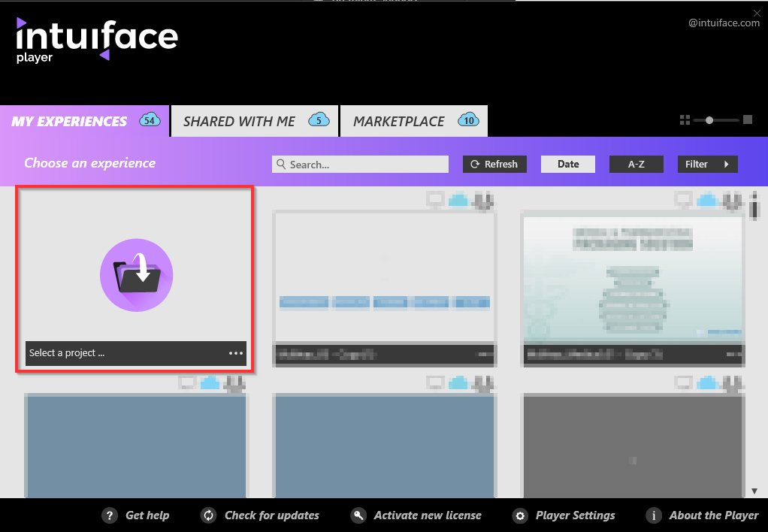Click the scrollbar down arrow
This screenshot has height=532, width=768.
click(754, 491)
